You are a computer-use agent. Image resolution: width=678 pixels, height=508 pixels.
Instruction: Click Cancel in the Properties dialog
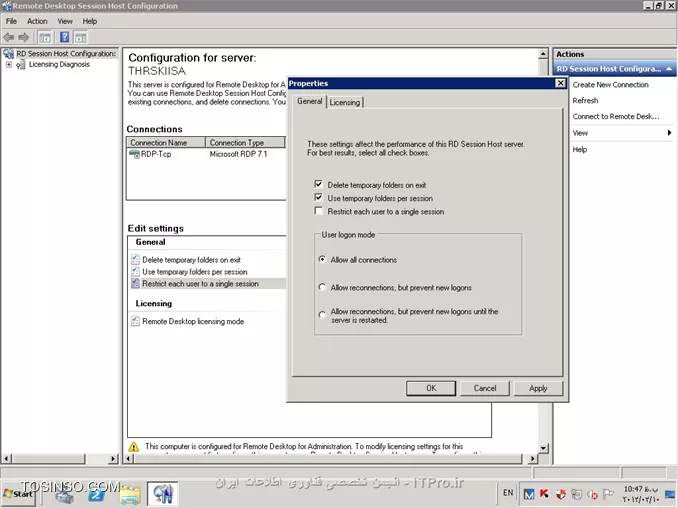point(485,388)
